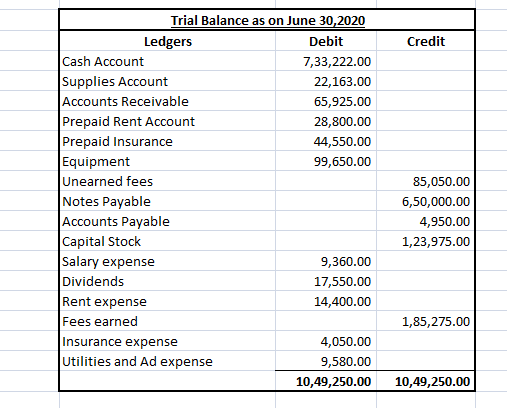Image resolution: width=507 pixels, height=408 pixels.
Task: Select the Equipment ledger cell
Action: [168, 161]
